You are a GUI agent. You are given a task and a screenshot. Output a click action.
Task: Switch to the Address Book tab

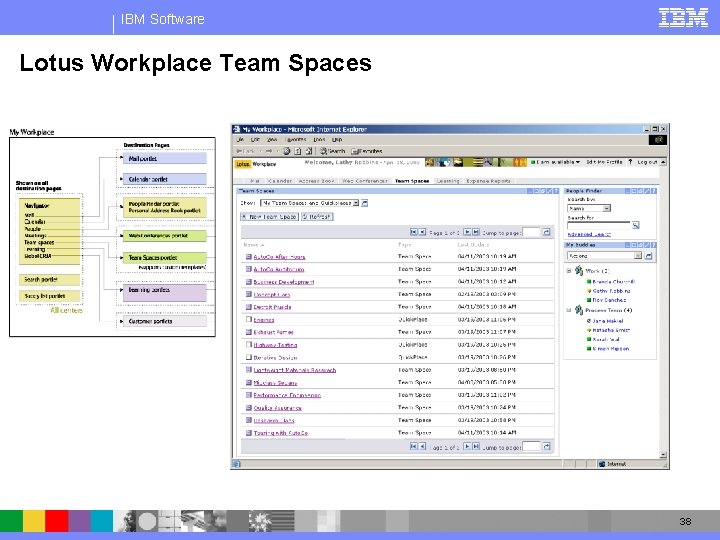tap(316, 181)
